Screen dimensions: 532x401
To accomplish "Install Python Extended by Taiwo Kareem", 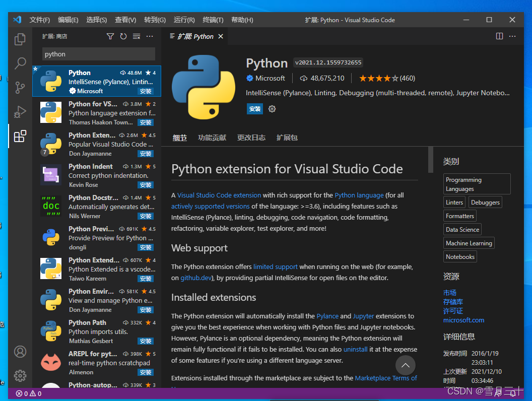I will (x=146, y=279).
